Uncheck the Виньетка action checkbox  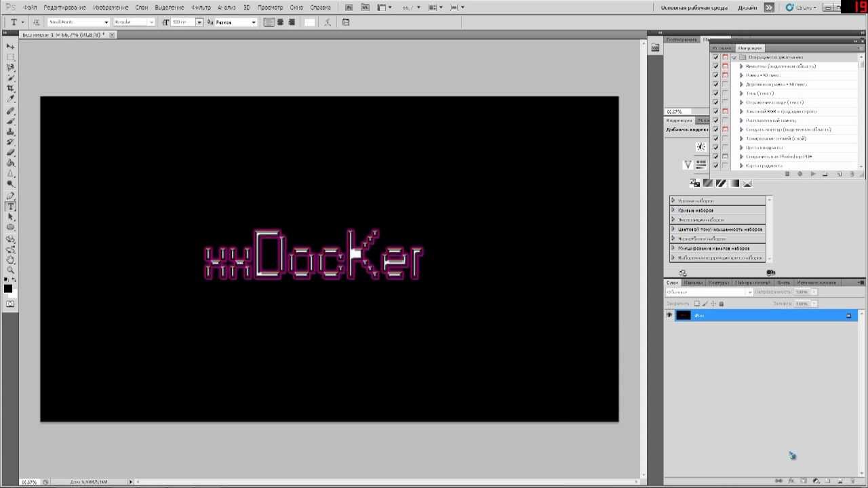pyautogui.click(x=715, y=66)
